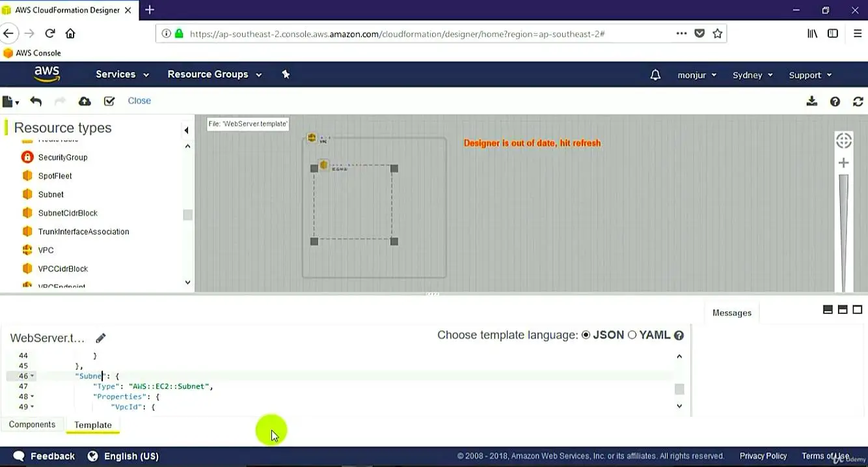This screenshot has width=868, height=467.
Task: Click the pin shortcuts icon in AWS navbar
Action: (x=286, y=74)
